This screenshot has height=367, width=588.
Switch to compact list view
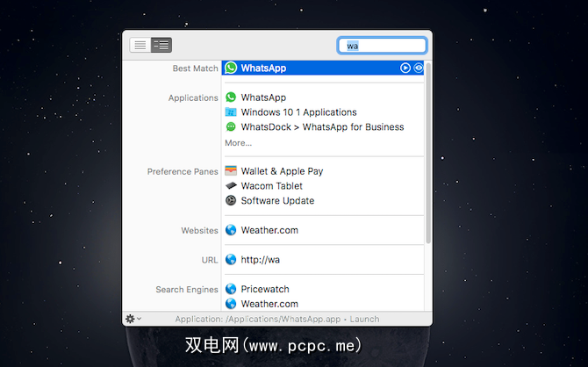140,45
